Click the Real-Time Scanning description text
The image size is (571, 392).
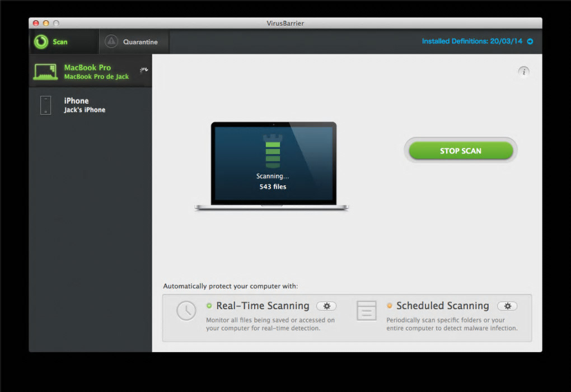(x=270, y=324)
